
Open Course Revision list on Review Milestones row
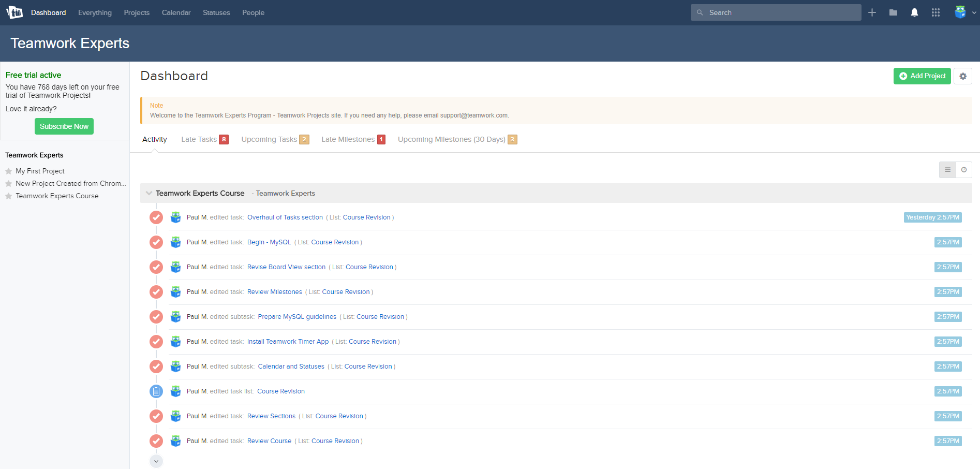coord(346,292)
